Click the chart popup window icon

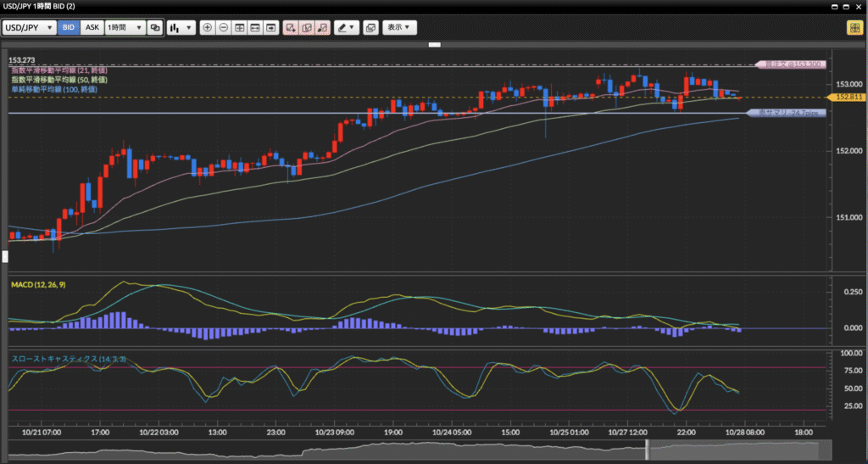pos(370,27)
